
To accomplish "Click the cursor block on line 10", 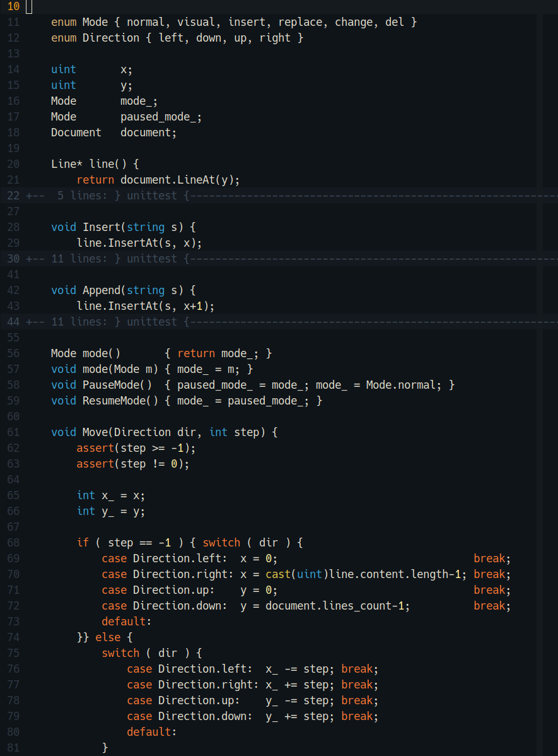I will [29, 7].
